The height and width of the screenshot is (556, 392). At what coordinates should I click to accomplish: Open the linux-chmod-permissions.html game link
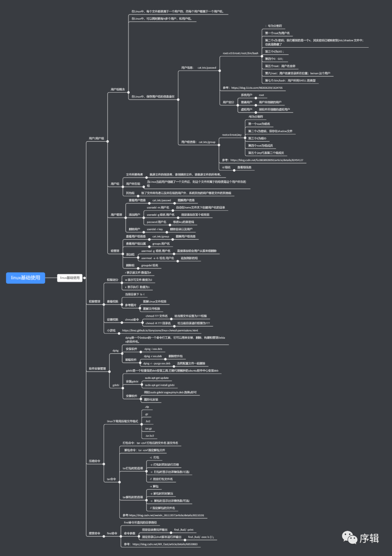point(160,330)
